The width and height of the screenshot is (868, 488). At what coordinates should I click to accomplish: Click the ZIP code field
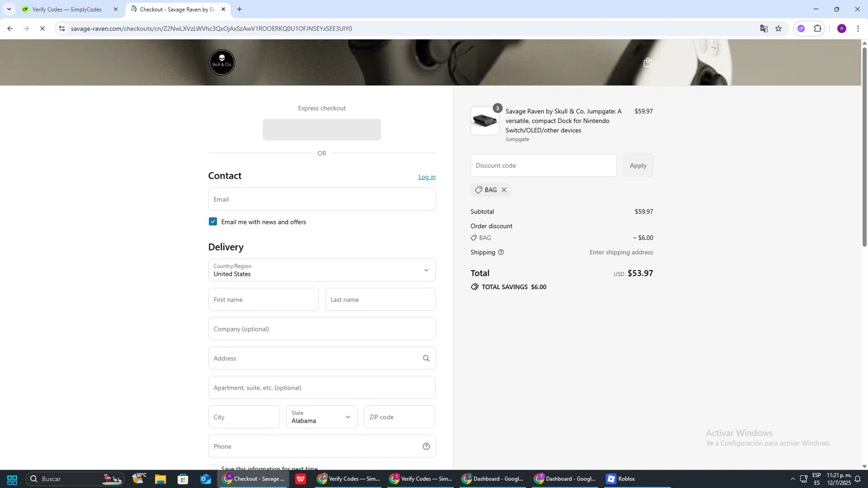tap(399, 417)
